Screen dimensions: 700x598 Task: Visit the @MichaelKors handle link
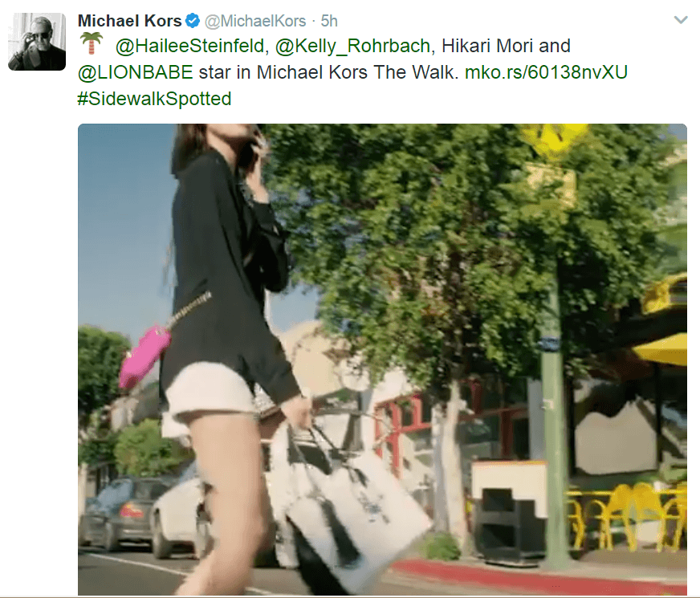point(255,21)
